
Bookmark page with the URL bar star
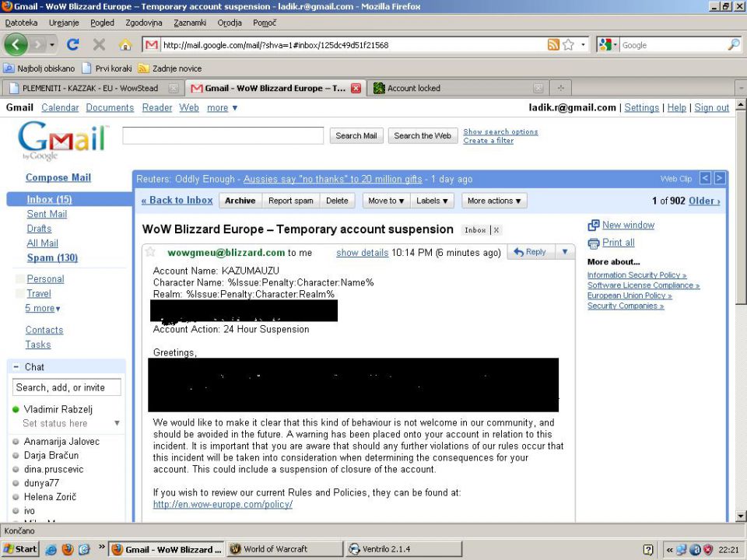click(569, 45)
